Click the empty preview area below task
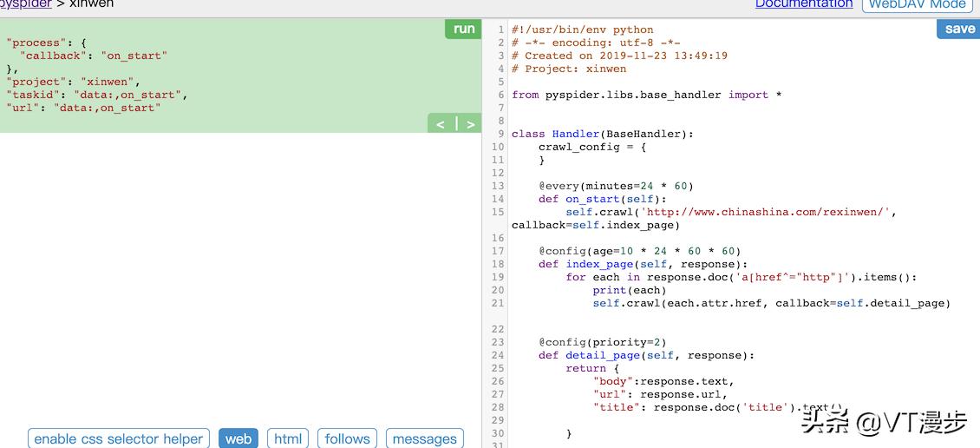 [x=240, y=278]
